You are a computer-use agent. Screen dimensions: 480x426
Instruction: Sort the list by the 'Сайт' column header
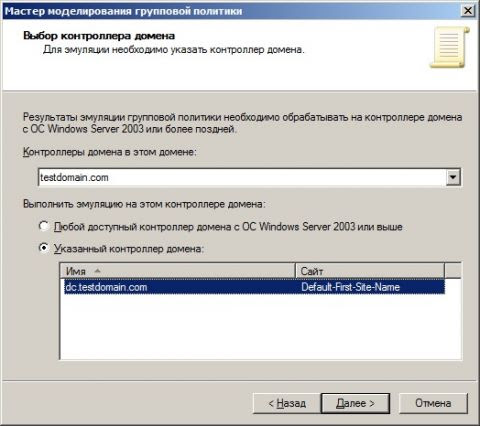click(x=370, y=271)
